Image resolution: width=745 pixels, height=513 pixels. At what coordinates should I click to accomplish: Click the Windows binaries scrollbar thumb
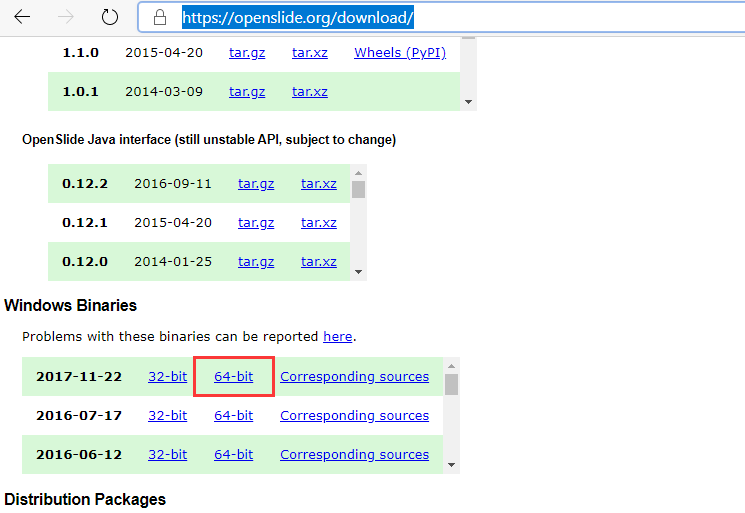coord(451,384)
